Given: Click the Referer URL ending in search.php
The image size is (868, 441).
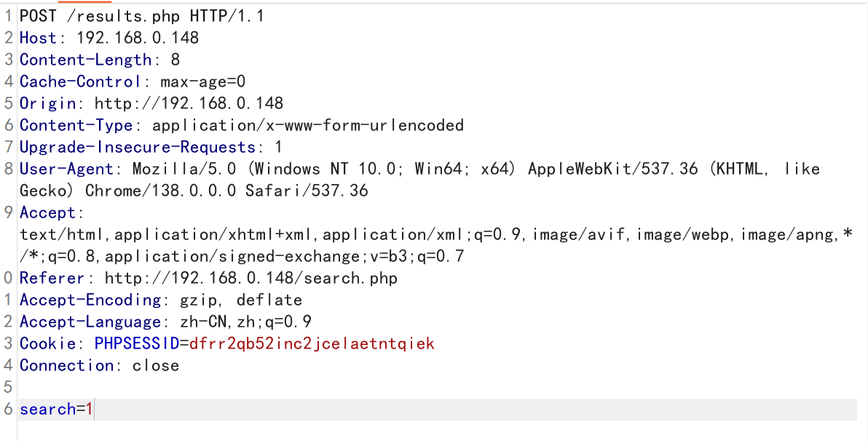Looking at the screenshot, I should 250,278.
